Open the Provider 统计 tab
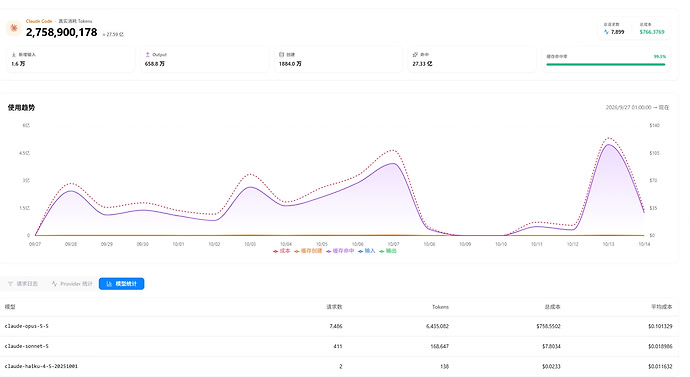Screen dimensions: 690x377 72,284
